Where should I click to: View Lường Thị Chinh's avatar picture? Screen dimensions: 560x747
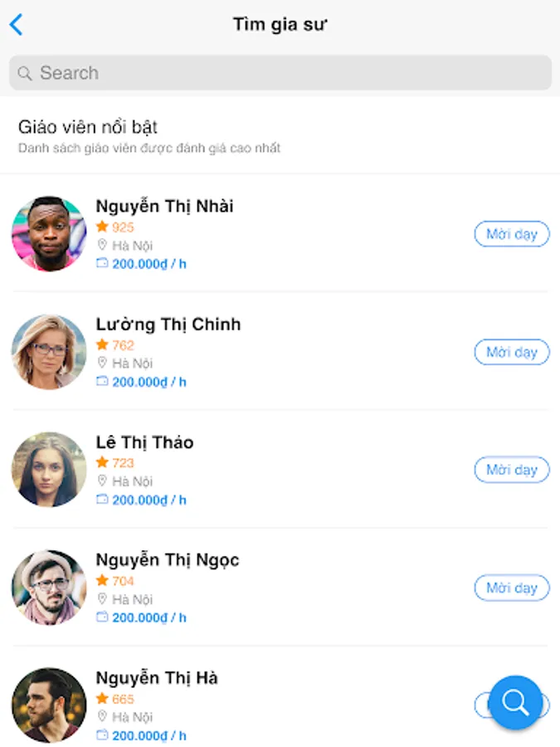point(49,352)
